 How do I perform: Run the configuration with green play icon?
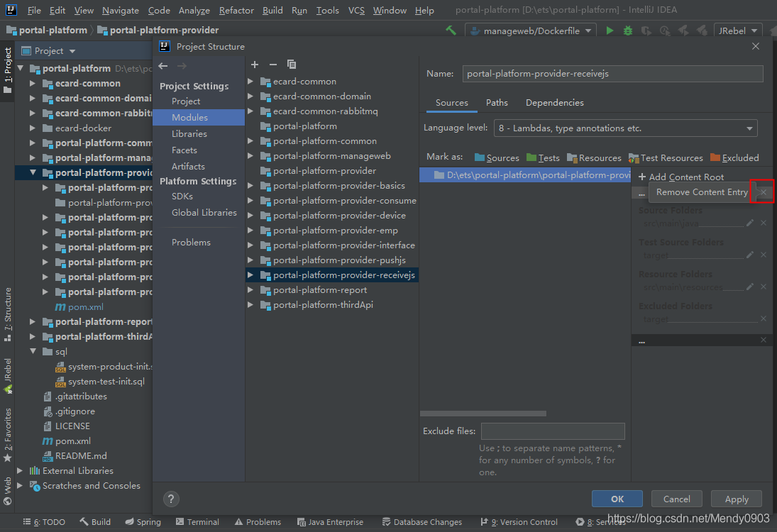tap(610, 31)
